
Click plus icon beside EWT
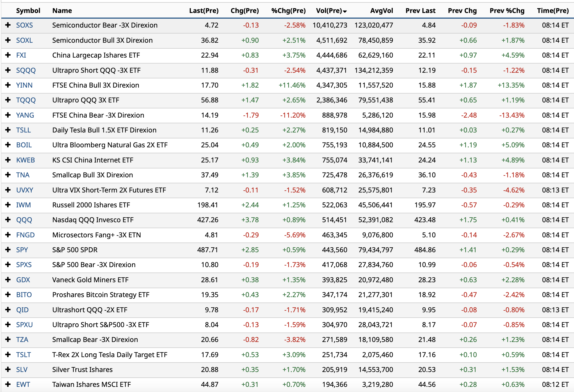8,384
